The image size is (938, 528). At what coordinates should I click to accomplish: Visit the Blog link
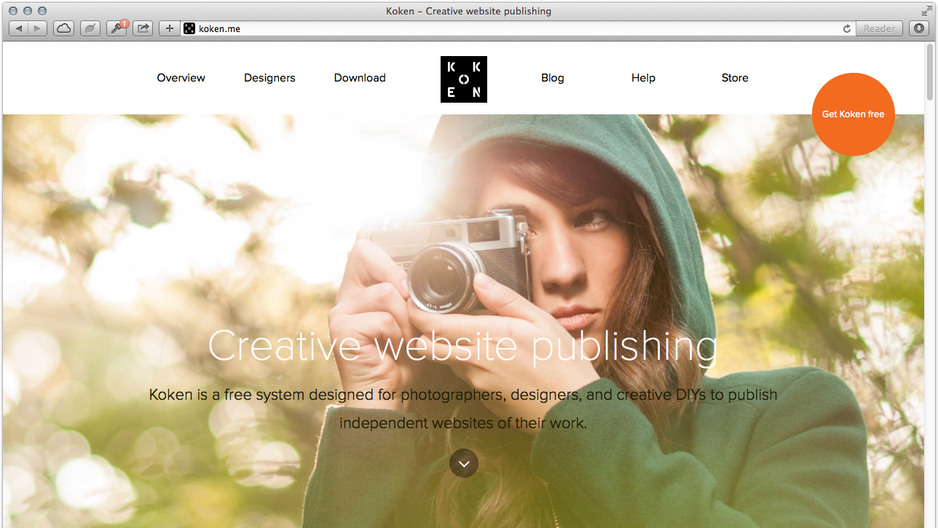[x=552, y=78]
